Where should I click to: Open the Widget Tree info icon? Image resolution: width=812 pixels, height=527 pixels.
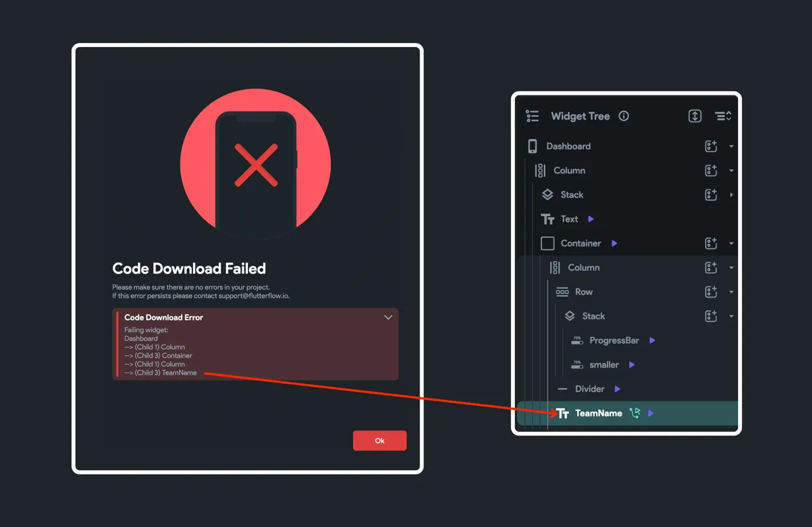click(624, 116)
